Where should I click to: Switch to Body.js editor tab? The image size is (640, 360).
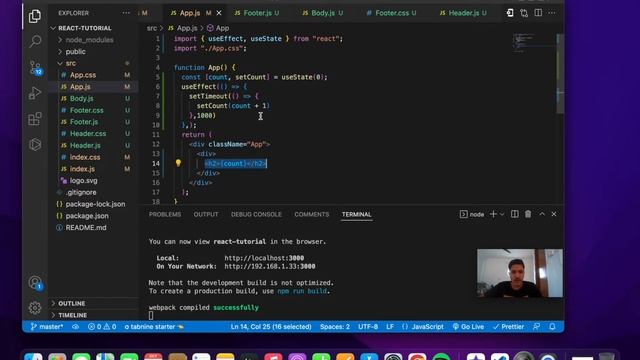(x=322, y=13)
